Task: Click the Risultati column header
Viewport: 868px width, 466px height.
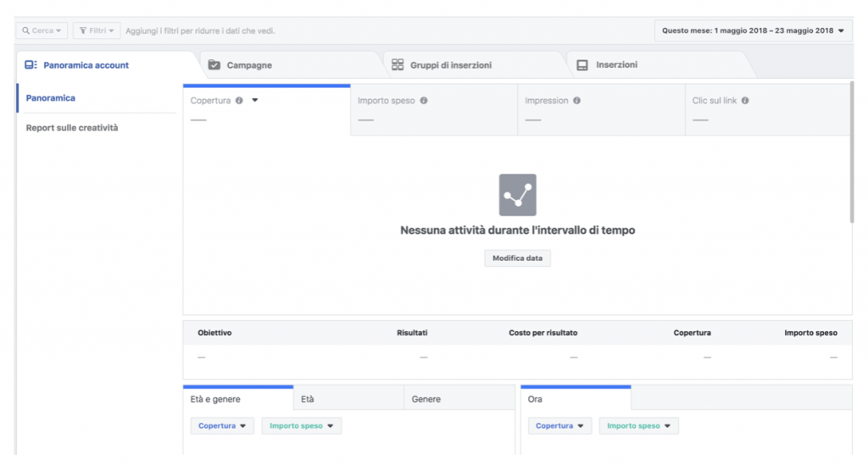Action: pos(412,333)
